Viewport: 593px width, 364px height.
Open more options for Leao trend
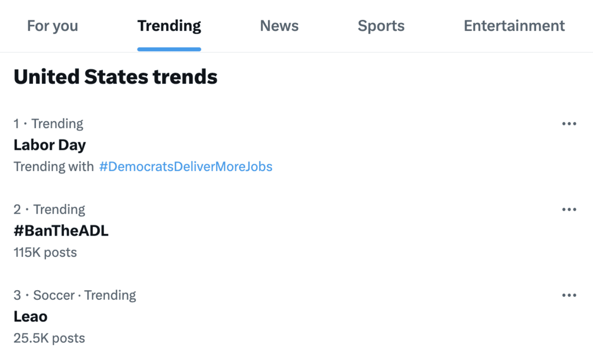(569, 295)
